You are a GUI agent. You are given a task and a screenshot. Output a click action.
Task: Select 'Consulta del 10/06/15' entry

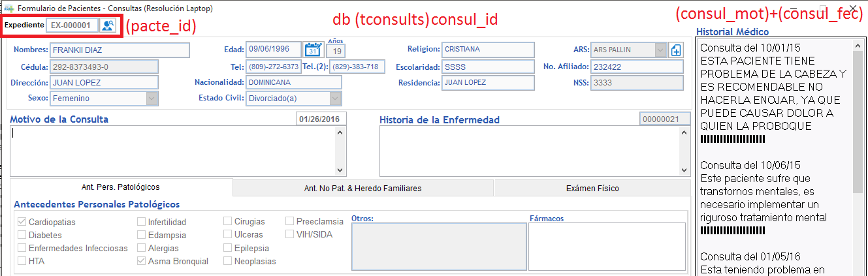tap(750, 164)
